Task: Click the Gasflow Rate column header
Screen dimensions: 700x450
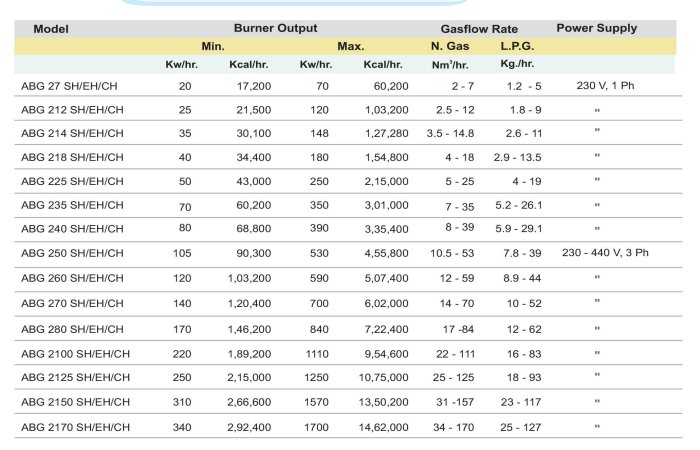Action: 472,29
